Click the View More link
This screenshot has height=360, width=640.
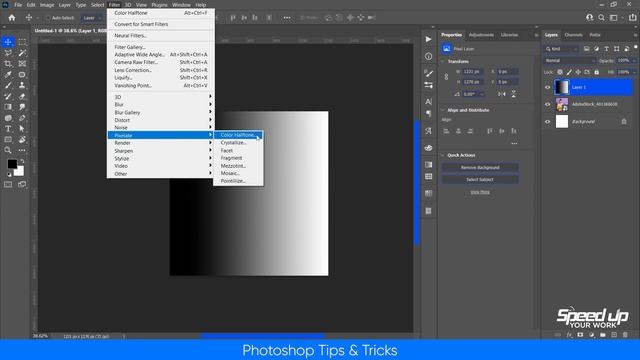pos(480,192)
